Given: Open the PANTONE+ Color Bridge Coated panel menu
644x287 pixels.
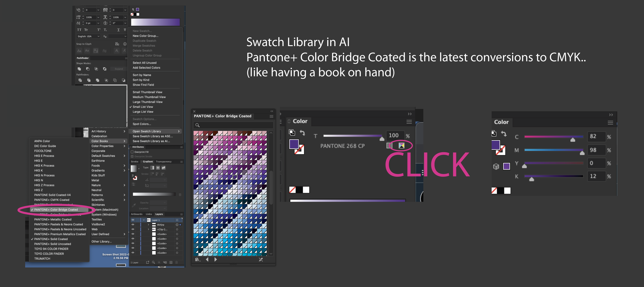Looking at the screenshot, I should click(271, 116).
